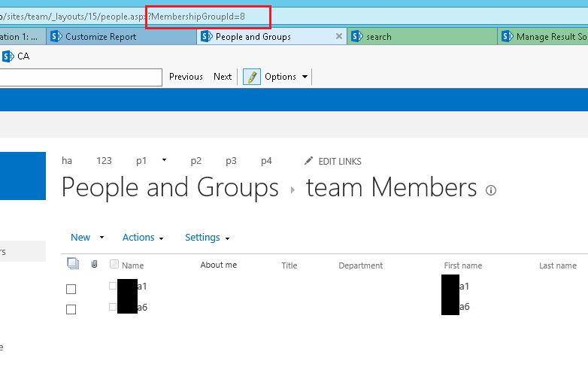Switch to the Customize Report tab
The height and width of the screenshot is (367, 588).
(x=122, y=36)
